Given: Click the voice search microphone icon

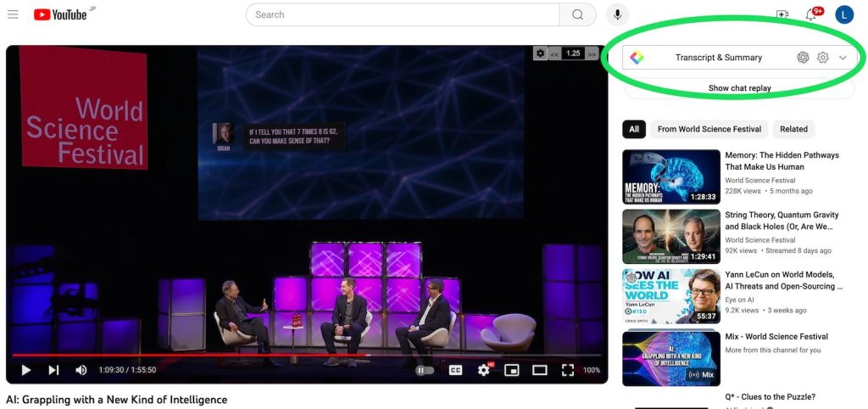Looking at the screenshot, I should (617, 14).
